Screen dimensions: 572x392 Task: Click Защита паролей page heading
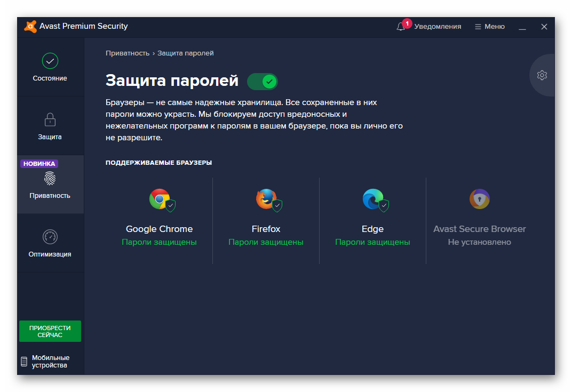(172, 81)
